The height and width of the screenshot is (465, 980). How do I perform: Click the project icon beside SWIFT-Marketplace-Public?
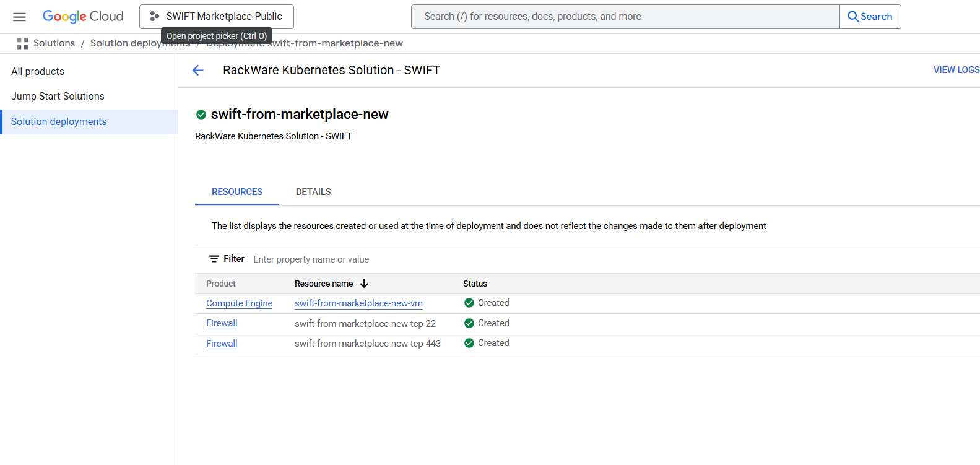point(155,17)
